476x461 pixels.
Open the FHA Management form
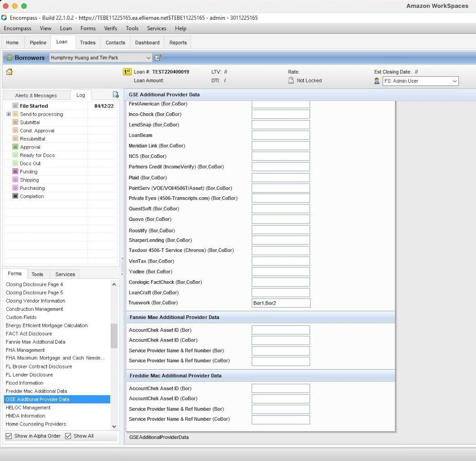25,350
